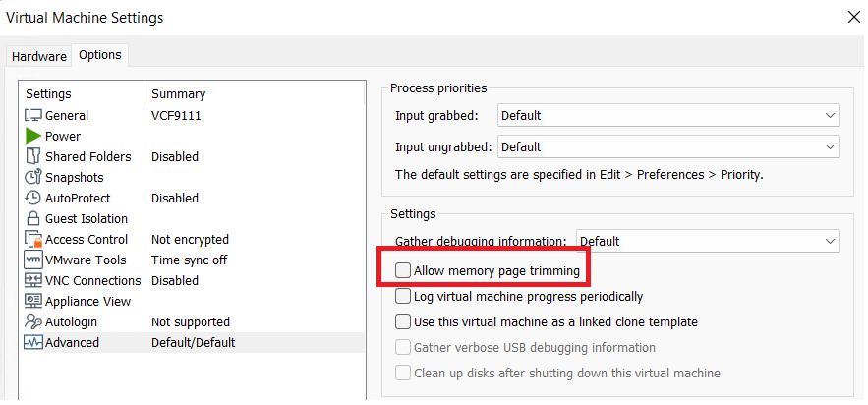The image size is (868, 405).
Task: Select the Options tab
Action: pos(99,55)
